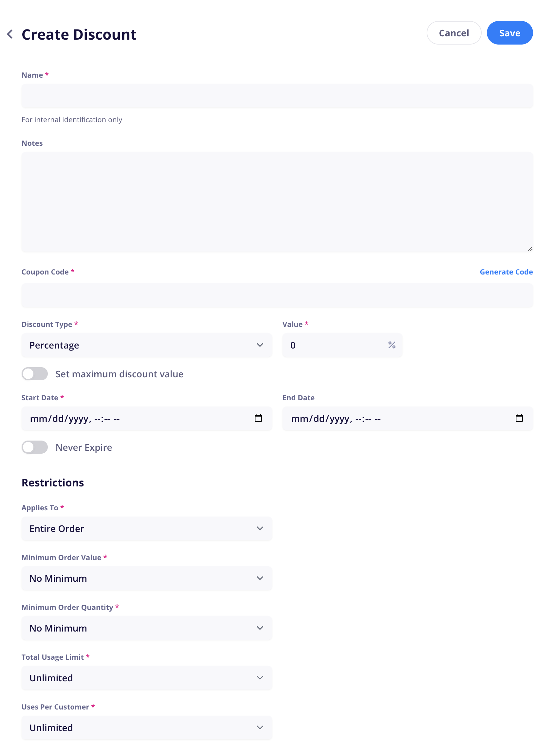The image size is (554, 756).
Task: Click the Value number field
Action: pos(342,345)
